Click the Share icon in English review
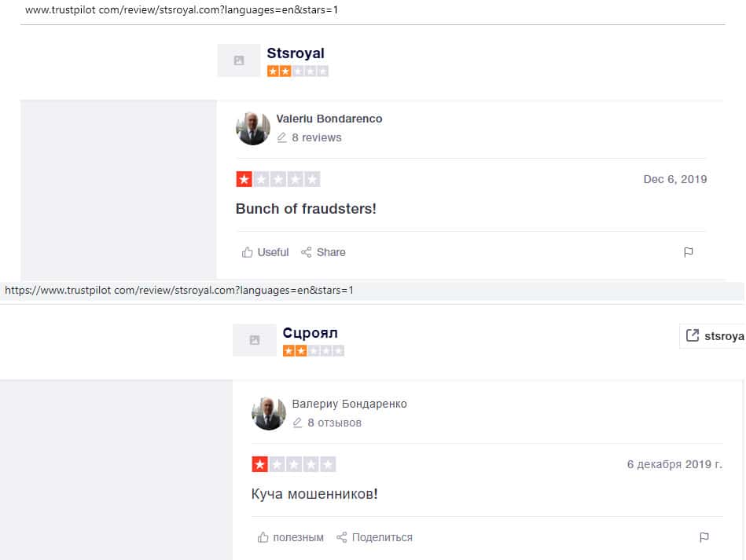This screenshot has width=746, height=560. point(306,252)
